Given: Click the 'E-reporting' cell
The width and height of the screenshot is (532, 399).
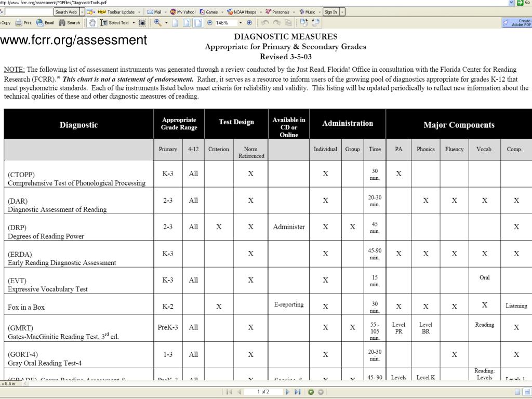Looking at the screenshot, I should pos(289,304).
